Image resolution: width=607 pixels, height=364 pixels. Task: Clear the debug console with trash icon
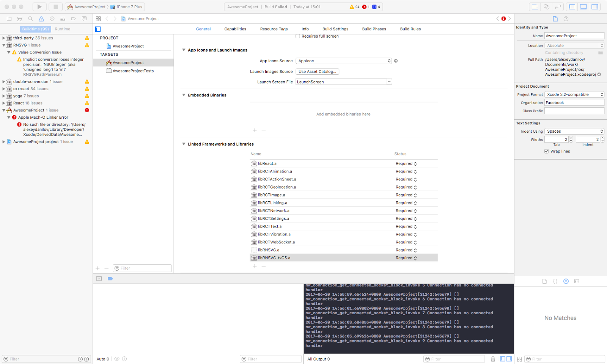(493, 359)
